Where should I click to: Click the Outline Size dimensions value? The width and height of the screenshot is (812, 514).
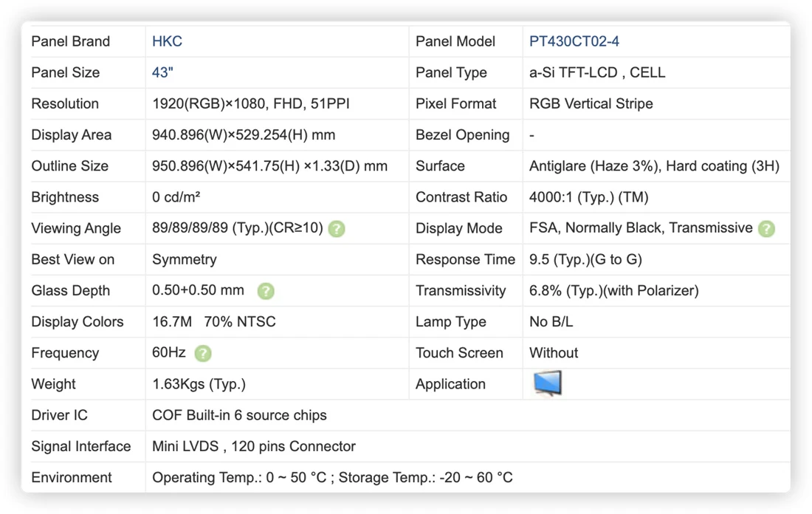point(269,166)
